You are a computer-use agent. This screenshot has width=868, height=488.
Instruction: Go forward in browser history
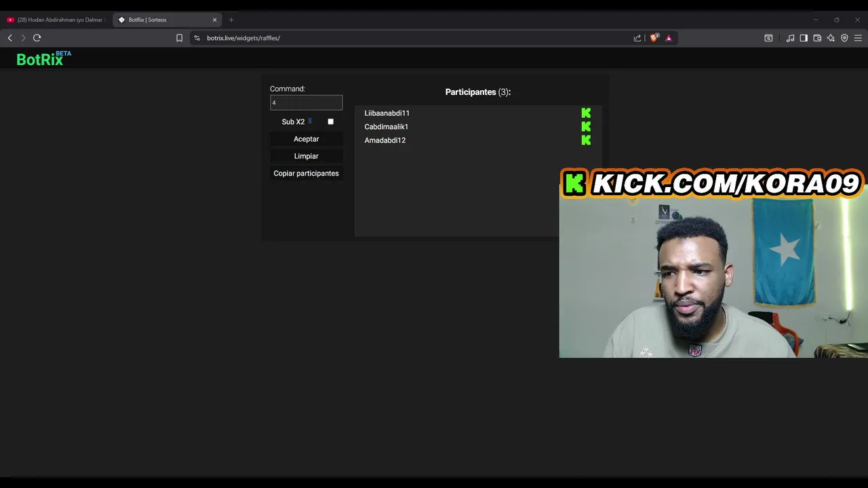click(23, 38)
